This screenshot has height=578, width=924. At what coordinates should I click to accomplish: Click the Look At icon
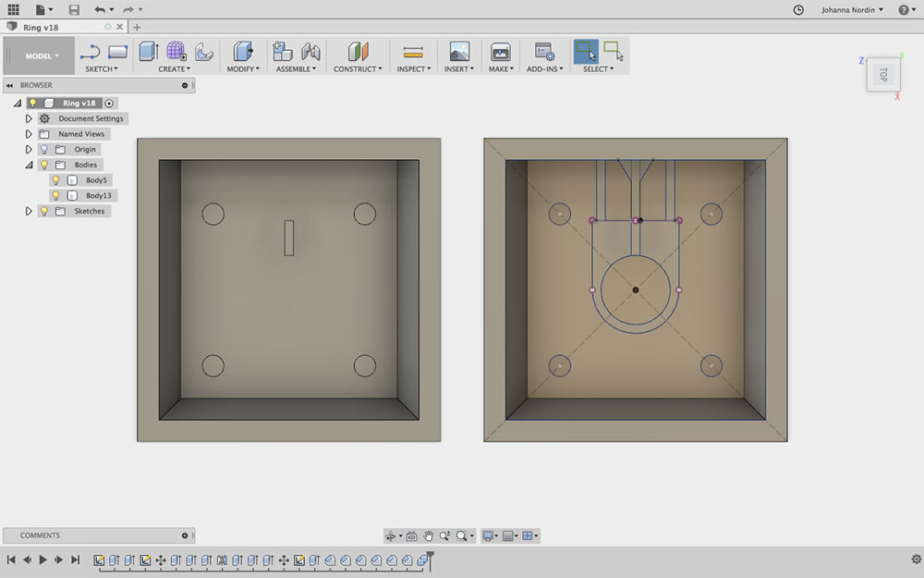411,536
